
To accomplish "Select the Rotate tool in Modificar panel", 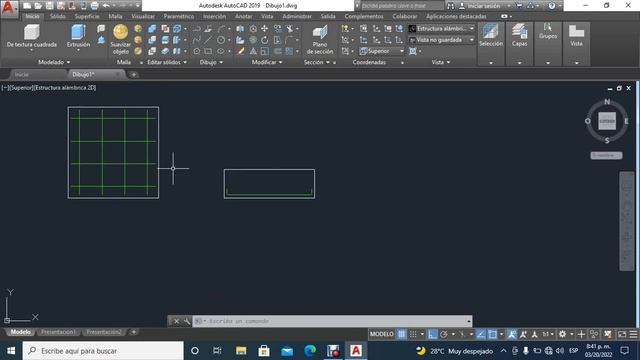I will coord(264,40).
